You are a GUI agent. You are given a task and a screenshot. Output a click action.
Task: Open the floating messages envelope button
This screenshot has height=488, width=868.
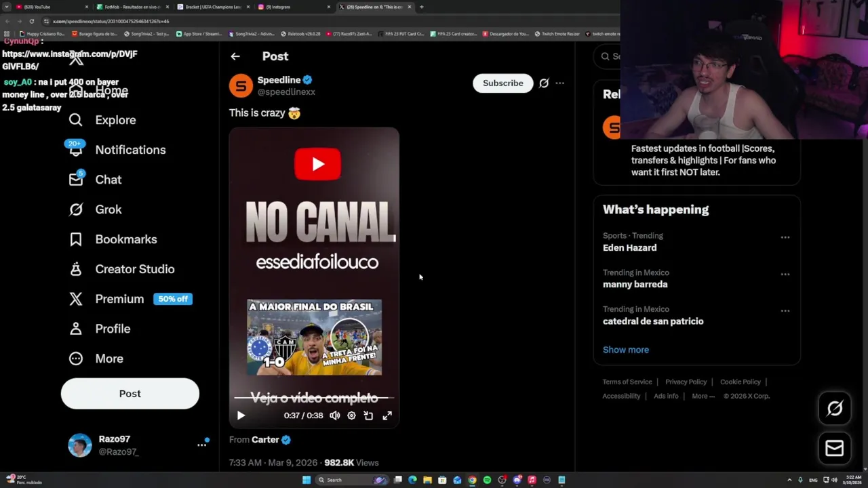835,448
